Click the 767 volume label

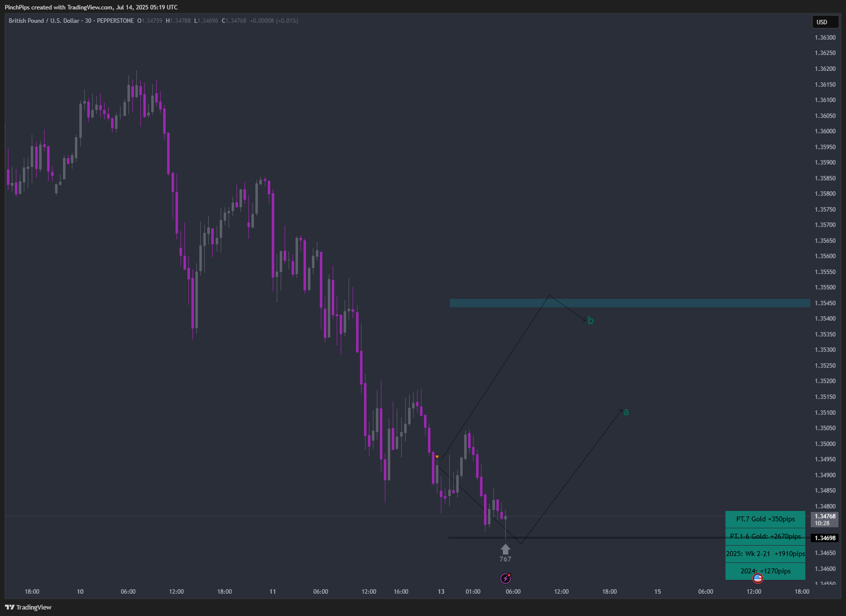point(505,559)
